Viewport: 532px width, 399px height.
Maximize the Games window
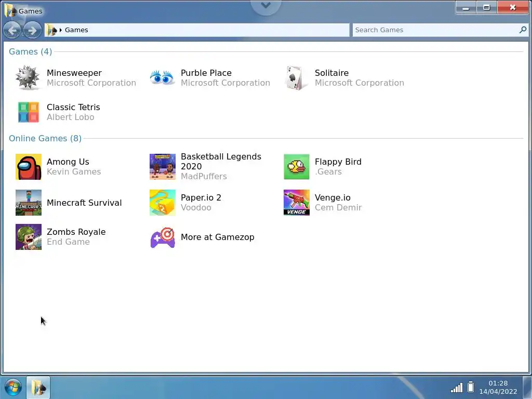[486, 7]
